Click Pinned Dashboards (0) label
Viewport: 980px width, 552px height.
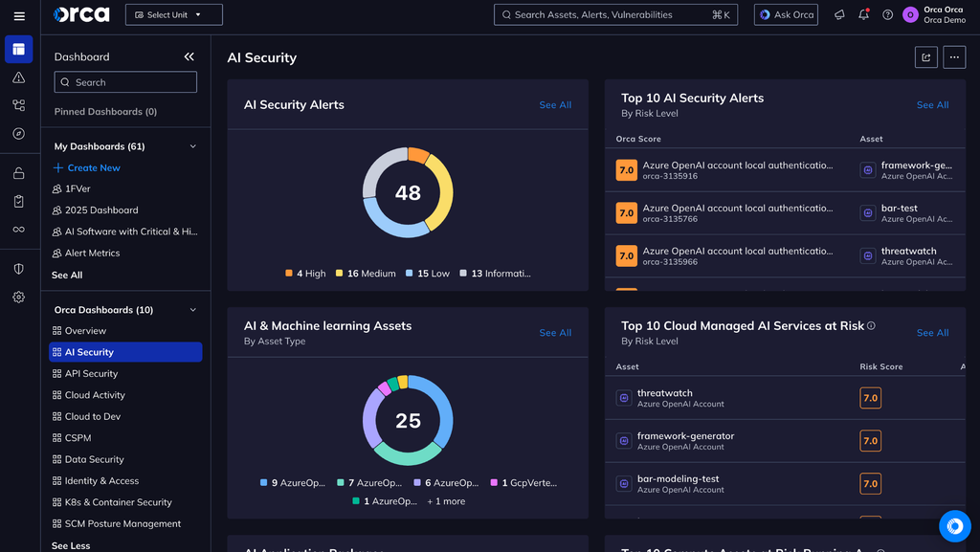(x=105, y=112)
